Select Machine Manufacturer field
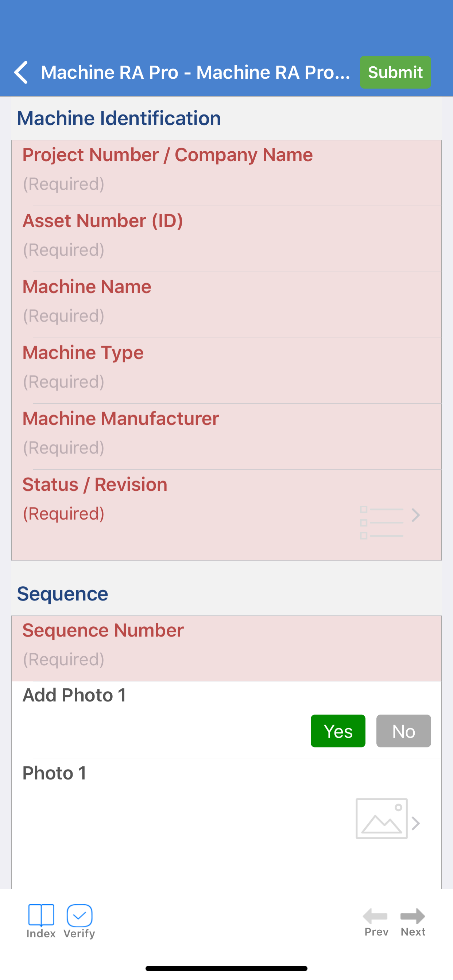The image size is (453, 980). (x=226, y=436)
